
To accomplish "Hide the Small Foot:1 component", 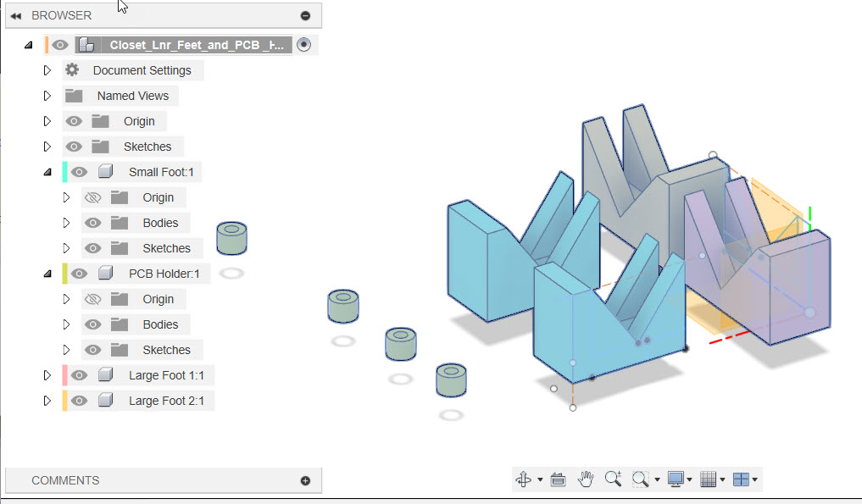I will pos(79,171).
